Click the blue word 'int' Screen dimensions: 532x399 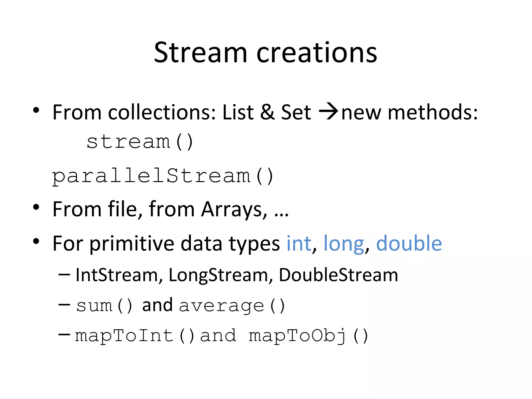pyautogui.click(x=299, y=243)
